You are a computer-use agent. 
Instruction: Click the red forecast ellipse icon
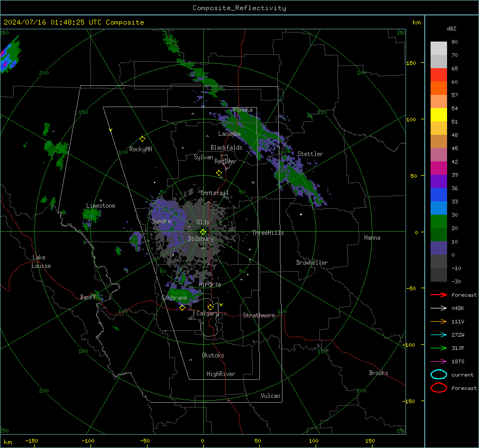pyautogui.click(x=439, y=388)
